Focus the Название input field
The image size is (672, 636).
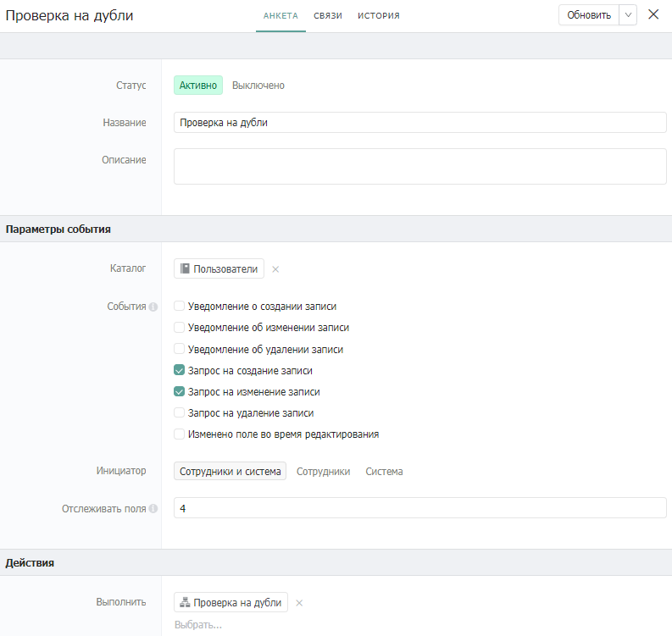point(419,123)
